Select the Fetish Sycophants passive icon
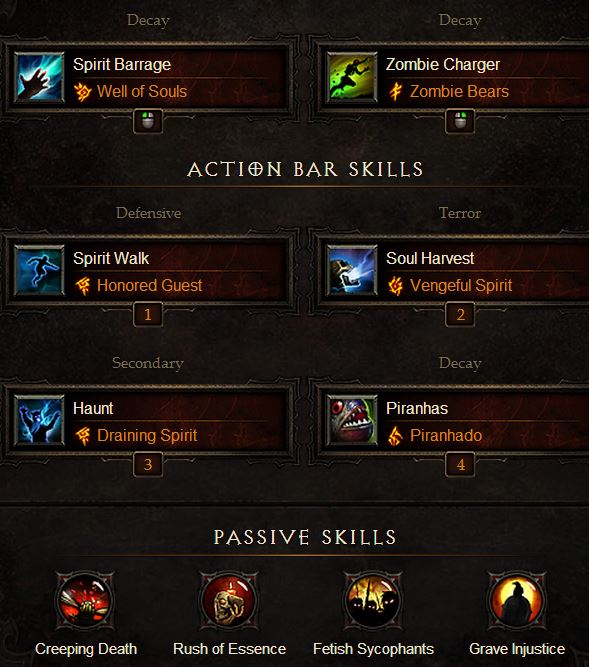This screenshot has height=667, width=589. click(x=373, y=601)
